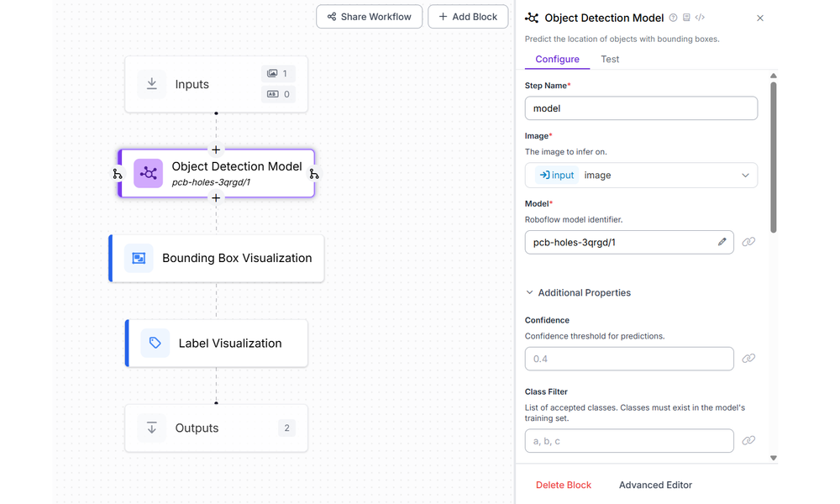This screenshot has height=504, width=840.
Task: Select the Configure tab
Action: pyautogui.click(x=557, y=59)
